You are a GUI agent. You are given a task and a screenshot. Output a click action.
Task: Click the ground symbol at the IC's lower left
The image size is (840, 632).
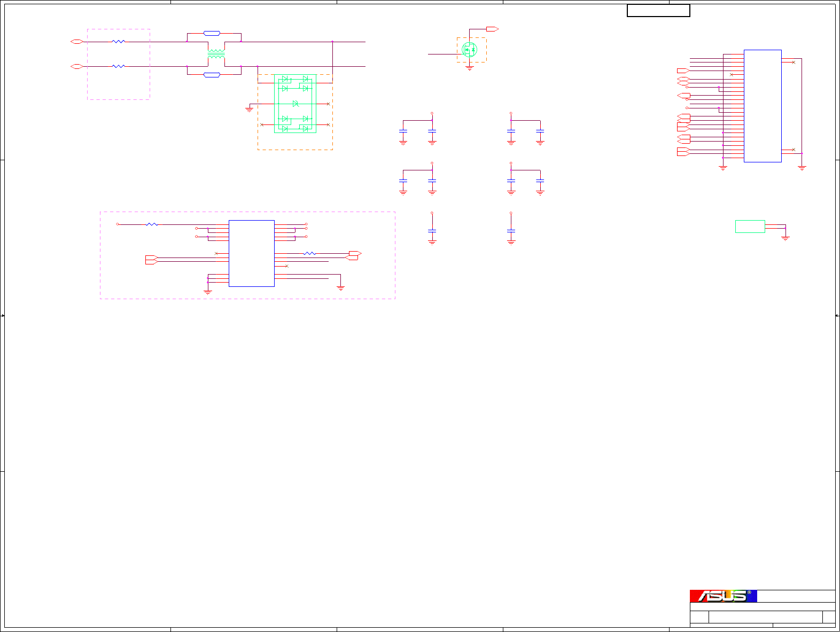[208, 292]
